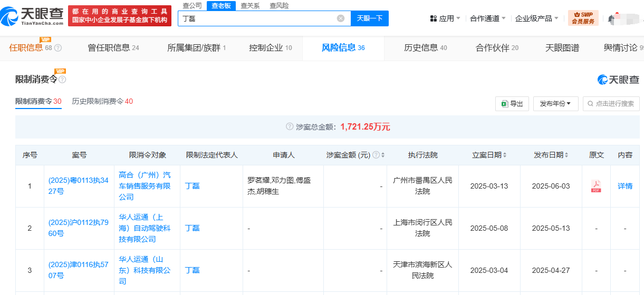
Task: Expand the 应用 dropdown menu
Action: [446, 18]
